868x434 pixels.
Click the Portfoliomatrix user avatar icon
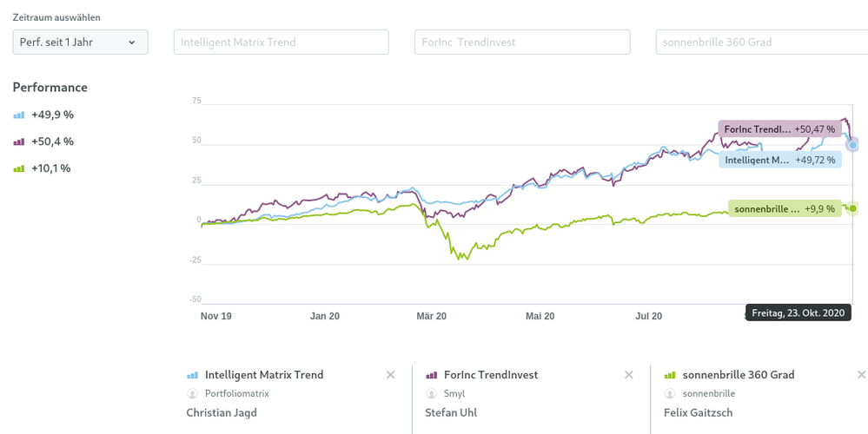(x=193, y=393)
